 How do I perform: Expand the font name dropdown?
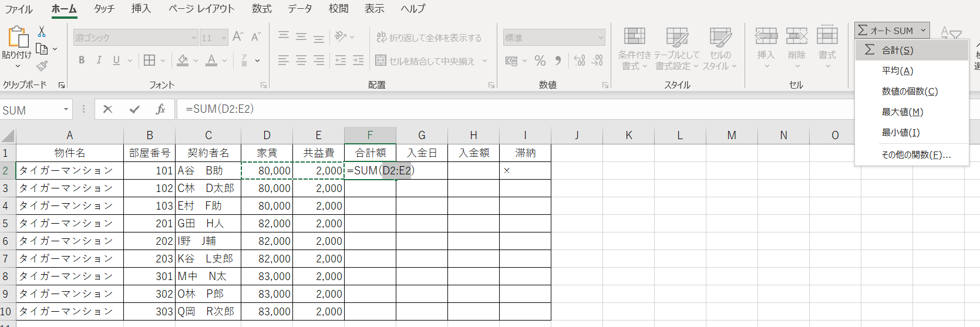[x=194, y=38]
